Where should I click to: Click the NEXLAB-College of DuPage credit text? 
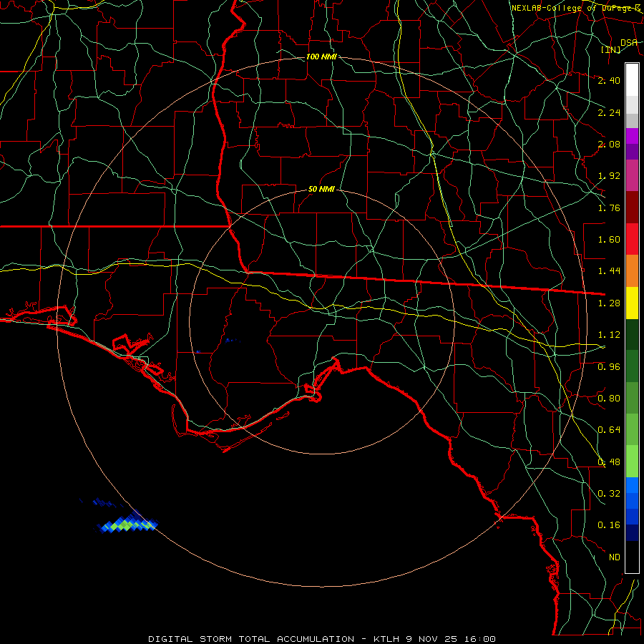click(576, 8)
